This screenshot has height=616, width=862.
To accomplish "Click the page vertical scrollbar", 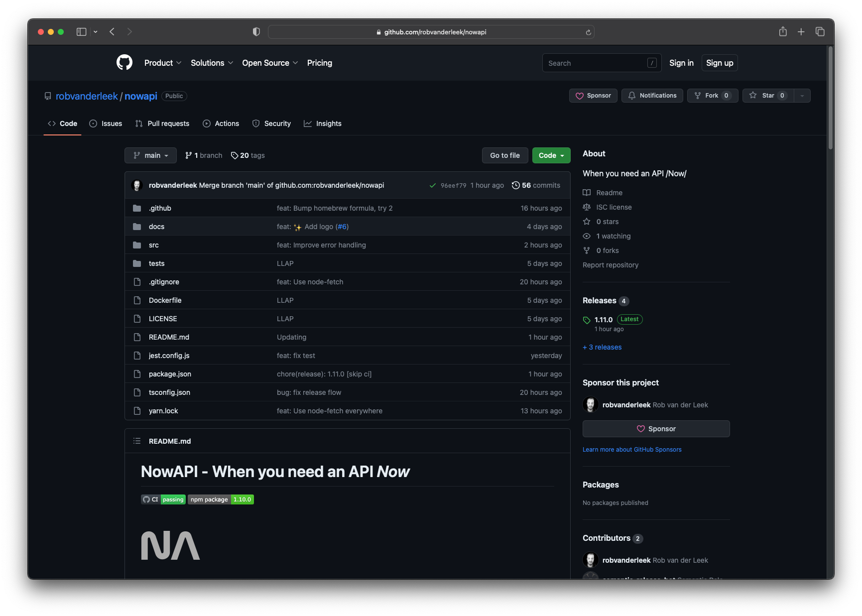I will pos(831,98).
